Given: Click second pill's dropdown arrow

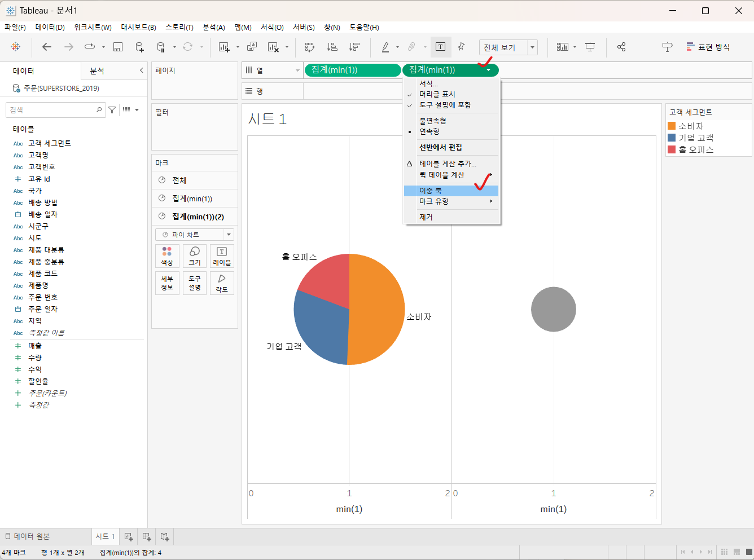Looking at the screenshot, I should point(489,70).
